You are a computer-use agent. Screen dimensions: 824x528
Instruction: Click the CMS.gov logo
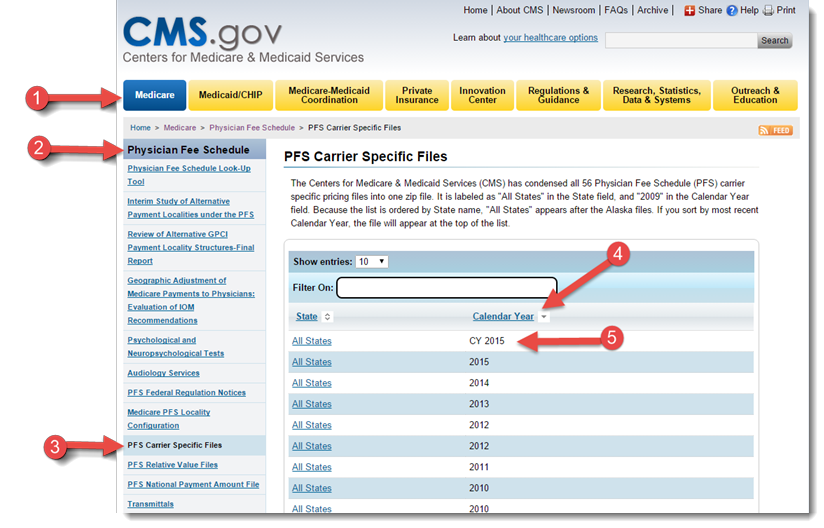pos(202,33)
